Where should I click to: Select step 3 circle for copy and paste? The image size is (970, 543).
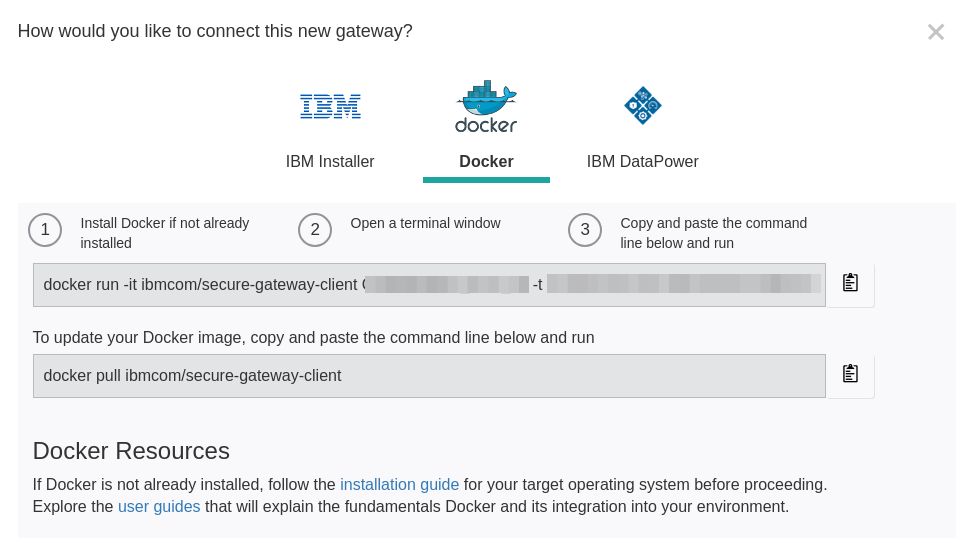[585, 230]
